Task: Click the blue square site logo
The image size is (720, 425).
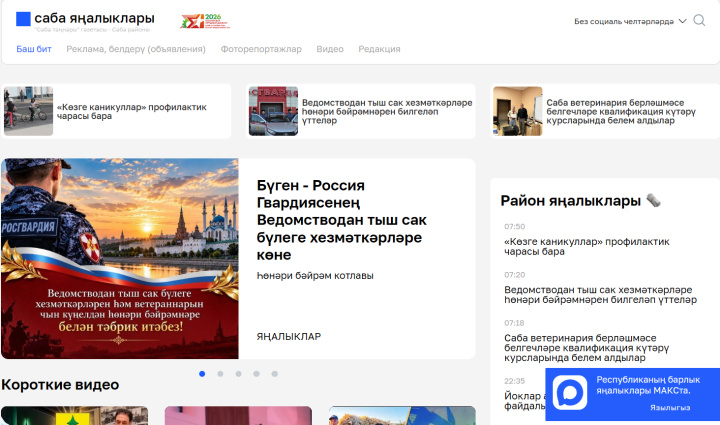Action: point(23,19)
